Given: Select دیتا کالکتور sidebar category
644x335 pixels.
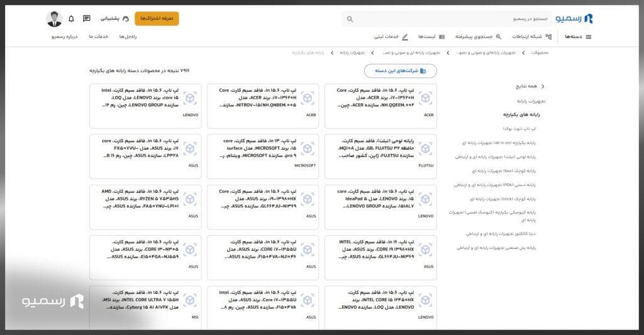Looking at the screenshot, I should click(x=501, y=234).
